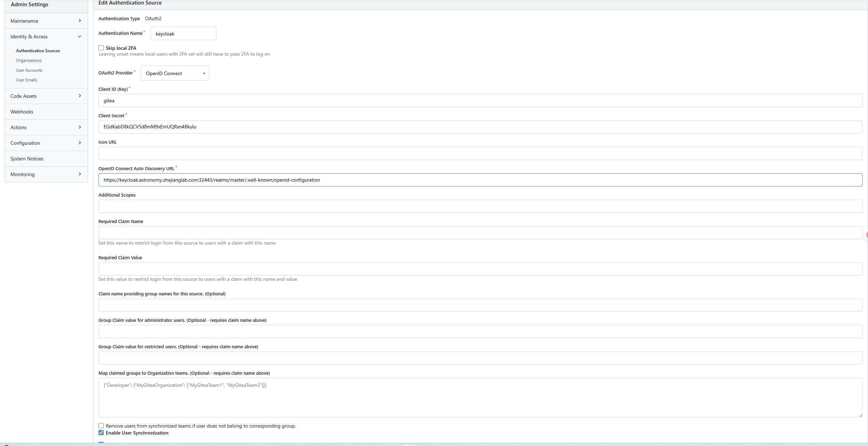This screenshot has width=868, height=446.
Task: Check the Skip local 2FA checkbox
Action: click(x=101, y=48)
